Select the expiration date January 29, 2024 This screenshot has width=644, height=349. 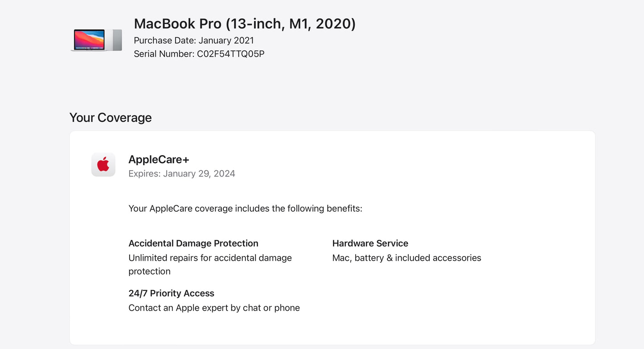point(199,174)
